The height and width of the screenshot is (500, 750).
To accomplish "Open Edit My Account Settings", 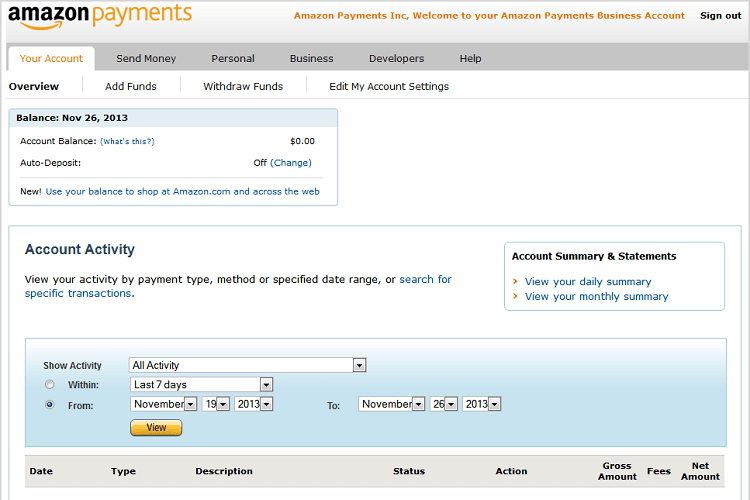I will pyautogui.click(x=389, y=87).
